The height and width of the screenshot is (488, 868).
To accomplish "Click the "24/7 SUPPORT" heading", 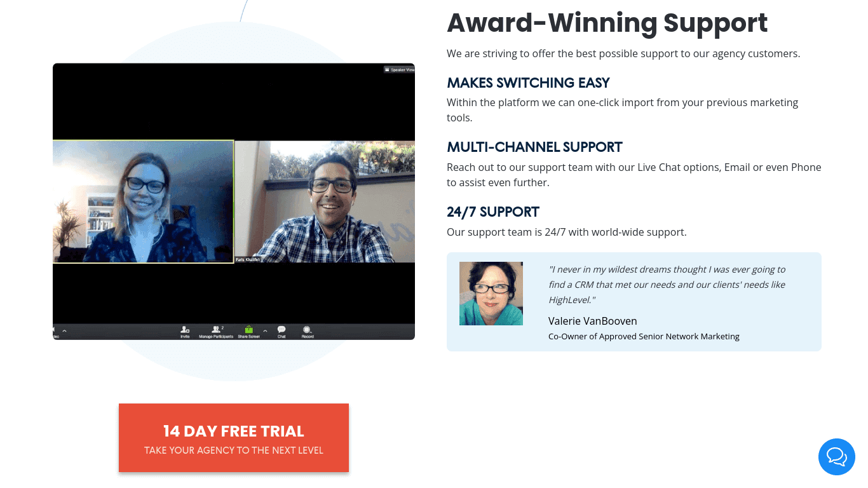I will click(x=493, y=212).
